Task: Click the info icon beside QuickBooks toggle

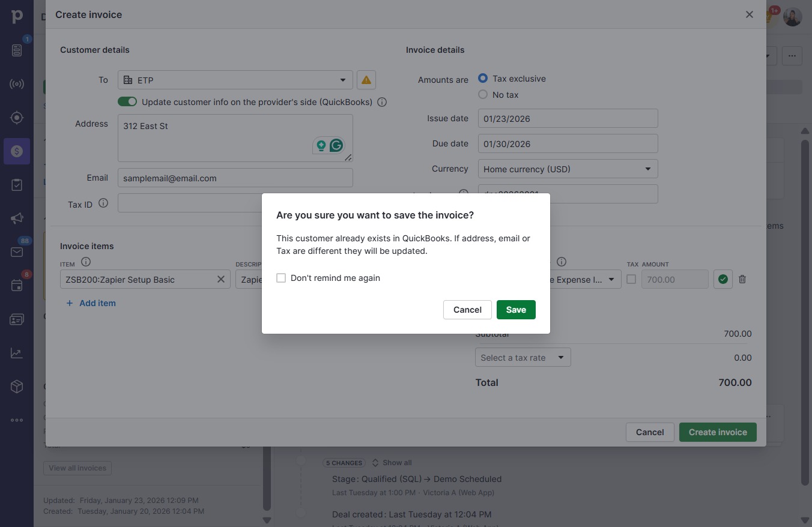Action: click(382, 102)
